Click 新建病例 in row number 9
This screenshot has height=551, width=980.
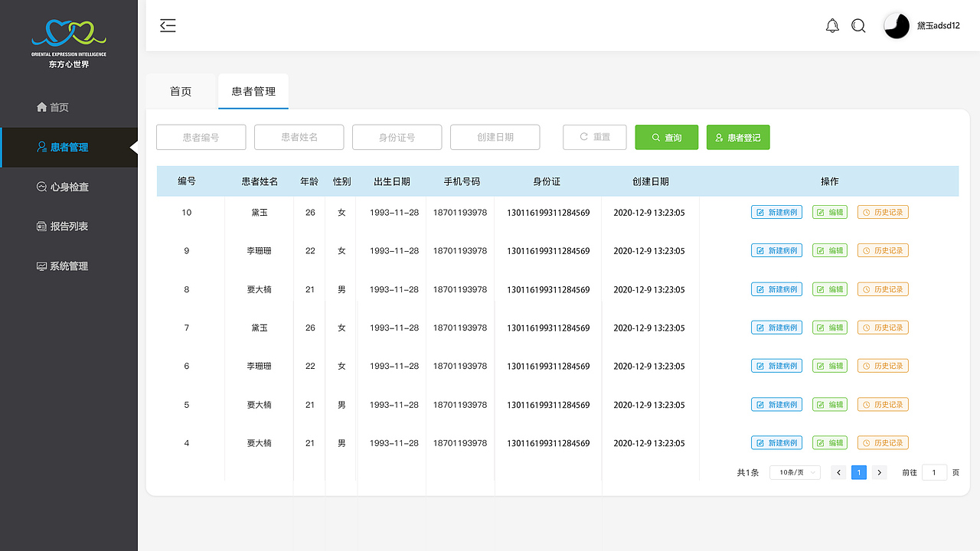(776, 250)
